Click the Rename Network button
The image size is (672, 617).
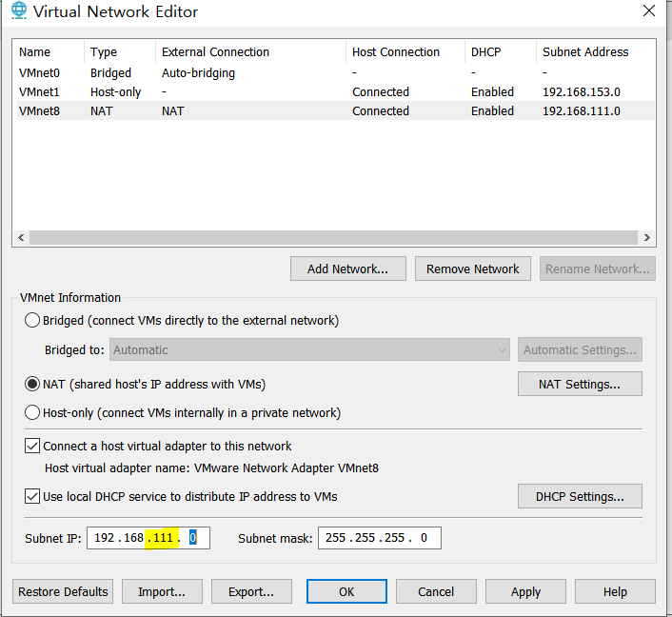point(598,269)
